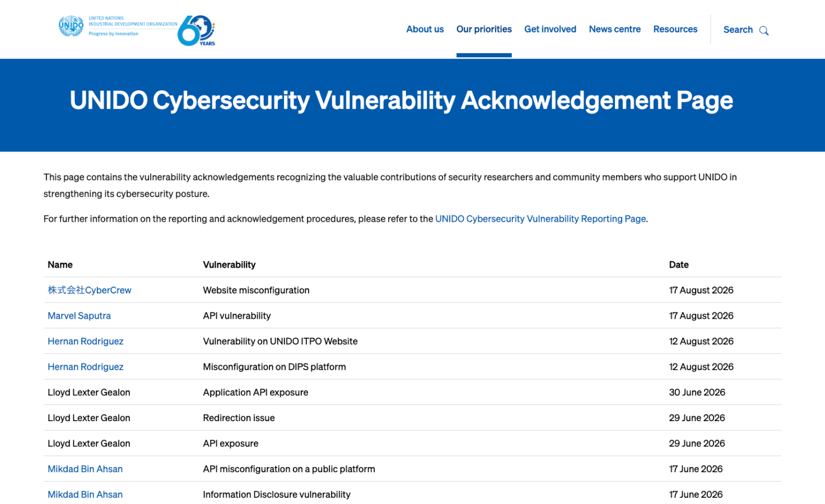Open Mikdad Bin Ahsan link for Information Disclosure row
The width and height of the screenshot is (825, 504).
click(x=85, y=494)
